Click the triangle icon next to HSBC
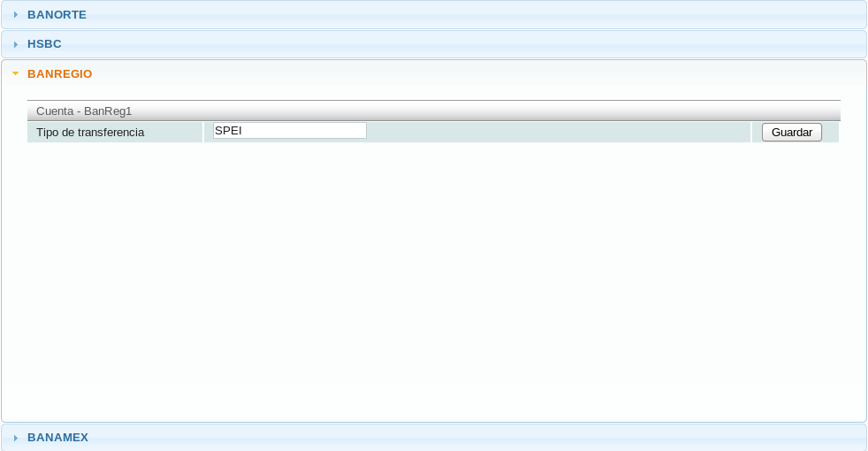 pos(15,44)
